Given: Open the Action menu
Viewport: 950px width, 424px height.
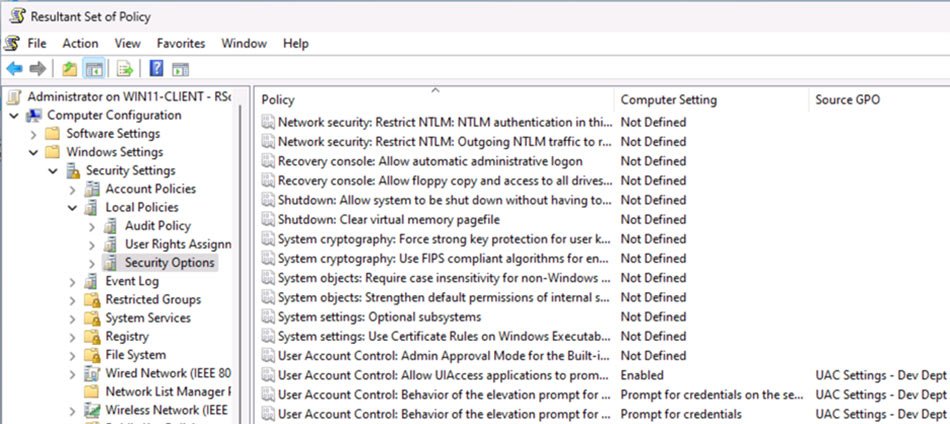Looking at the screenshot, I should 80,44.
